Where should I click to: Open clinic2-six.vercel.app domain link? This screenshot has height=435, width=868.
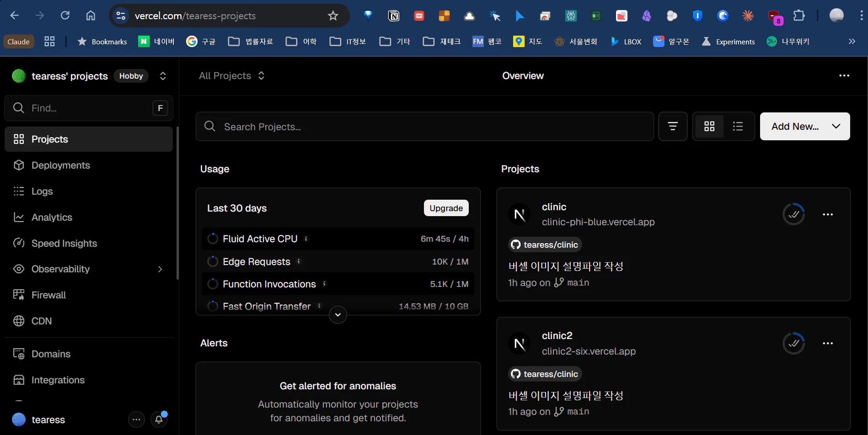(589, 351)
